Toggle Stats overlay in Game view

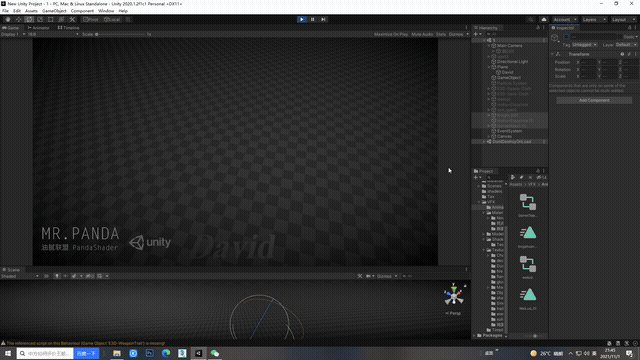441,34
